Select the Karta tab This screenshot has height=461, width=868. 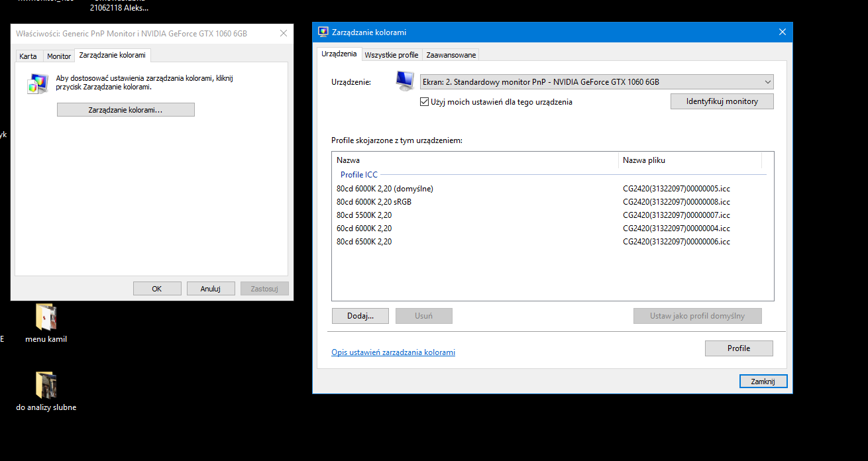click(28, 56)
